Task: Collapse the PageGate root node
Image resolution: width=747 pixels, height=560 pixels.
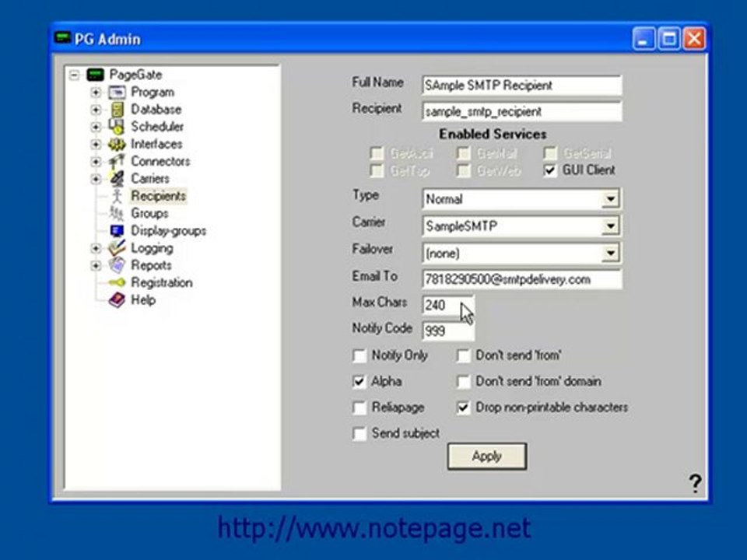Action: [x=74, y=75]
